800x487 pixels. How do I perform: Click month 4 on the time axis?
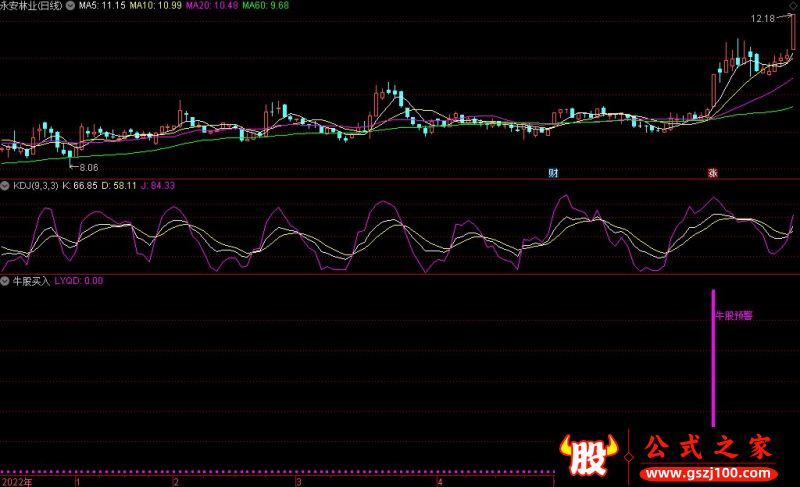439,481
